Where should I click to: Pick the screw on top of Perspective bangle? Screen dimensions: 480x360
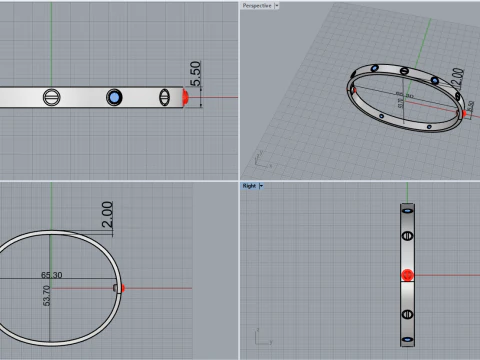404,71
